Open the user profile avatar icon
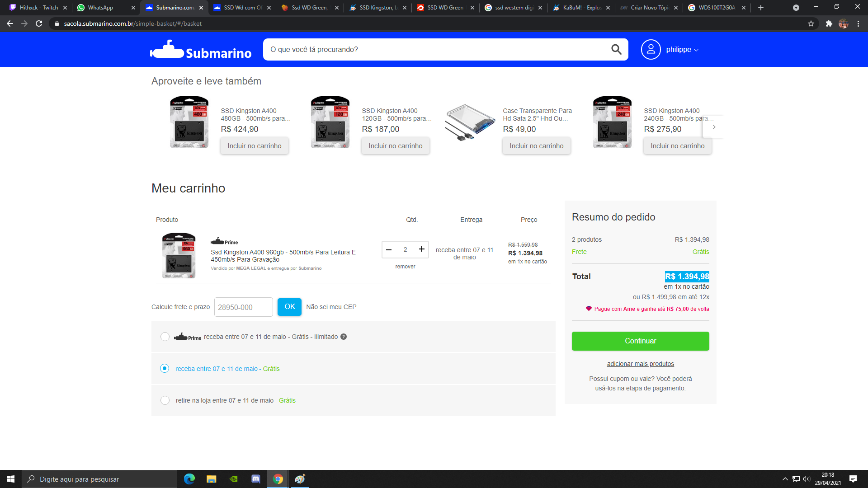The width and height of the screenshot is (868, 488). click(651, 49)
